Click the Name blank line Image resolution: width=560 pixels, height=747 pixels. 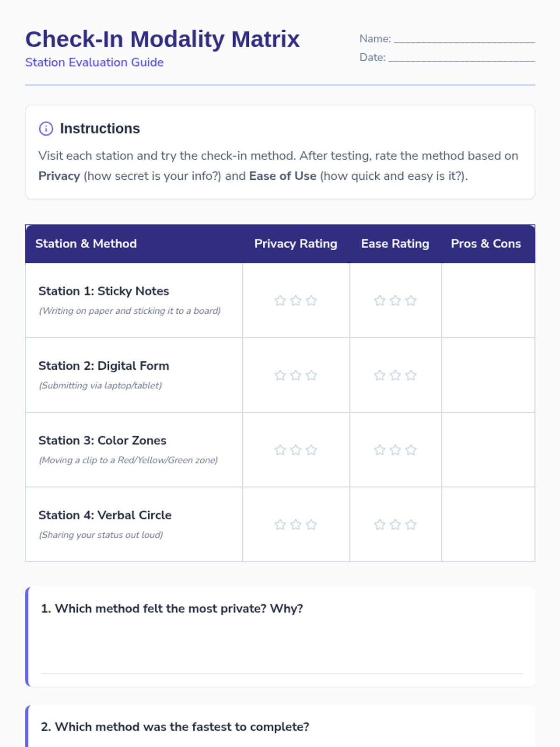coord(464,39)
